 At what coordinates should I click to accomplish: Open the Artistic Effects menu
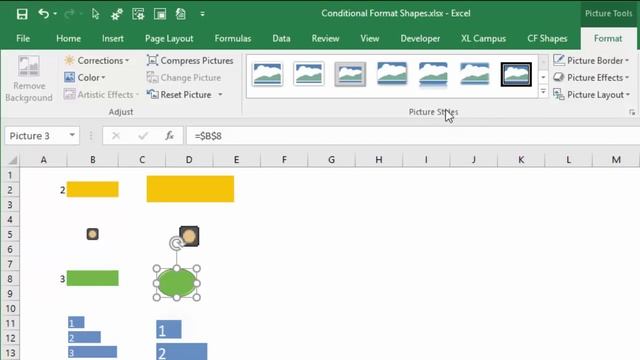point(101,94)
